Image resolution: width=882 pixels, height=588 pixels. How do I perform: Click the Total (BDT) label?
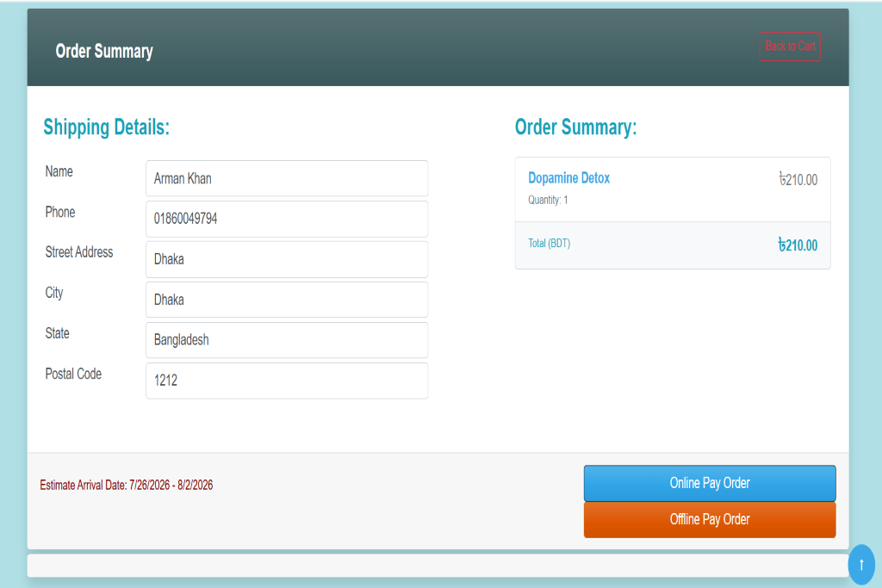pyautogui.click(x=549, y=244)
